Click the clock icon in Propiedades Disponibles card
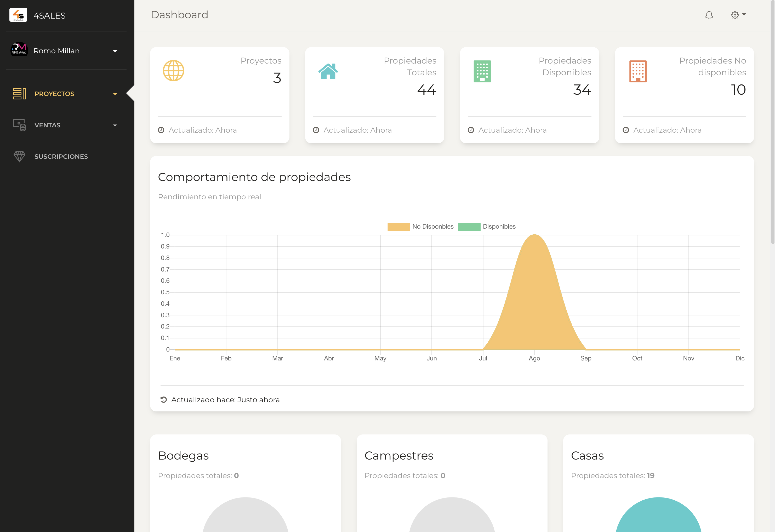Viewport: 775px width, 532px height. tap(471, 130)
